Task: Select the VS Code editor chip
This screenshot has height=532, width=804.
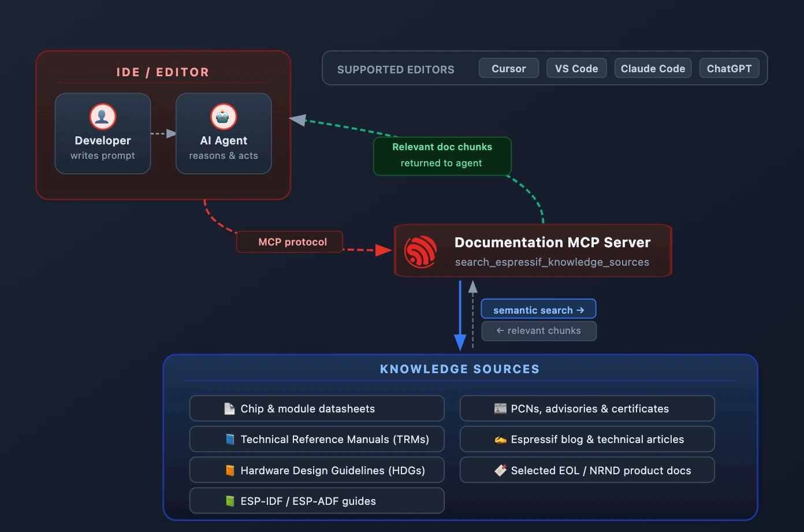Action: (x=576, y=68)
